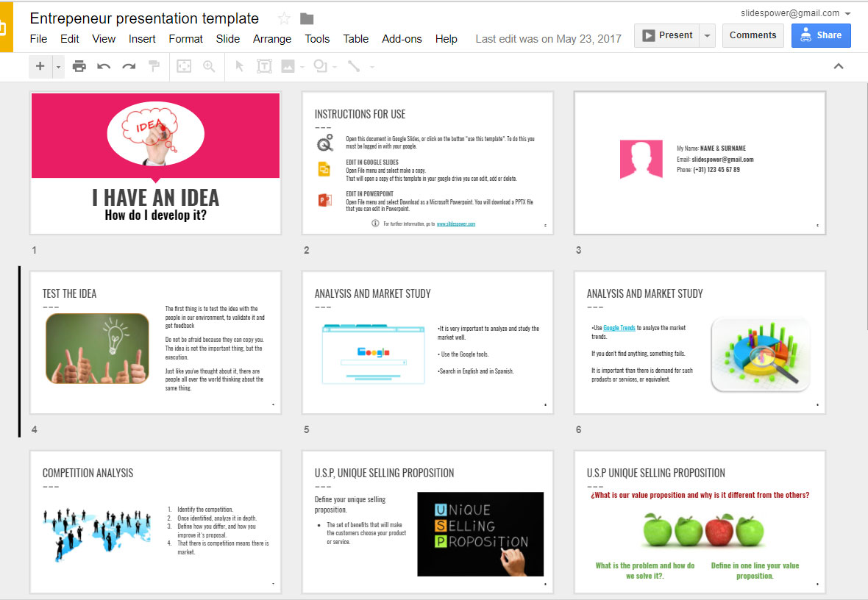Image resolution: width=868 pixels, height=600 pixels.
Task: Activate the Zoom tool
Action: click(210, 66)
